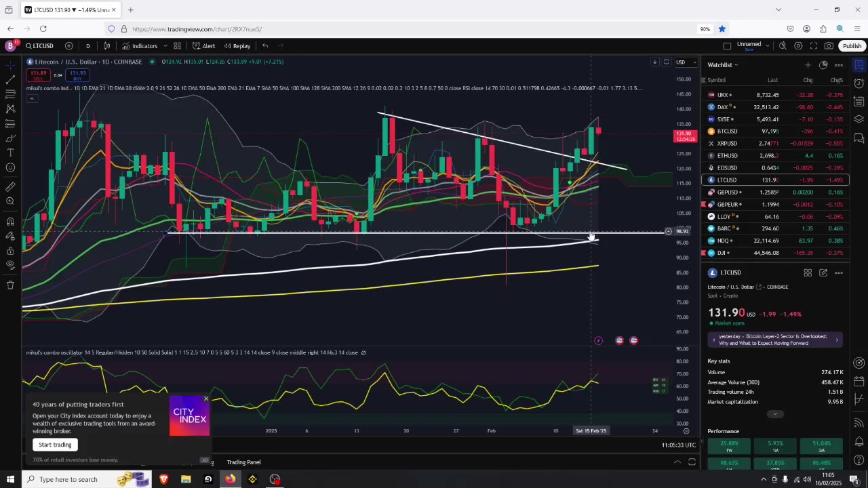Open chart settings gear icon

[x=798, y=46]
